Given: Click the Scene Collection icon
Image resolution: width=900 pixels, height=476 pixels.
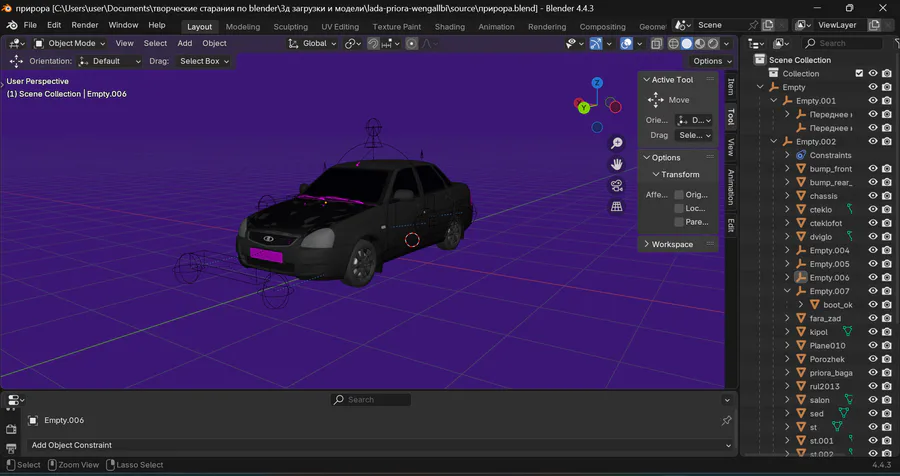Looking at the screenshot, I should point(760,60).
